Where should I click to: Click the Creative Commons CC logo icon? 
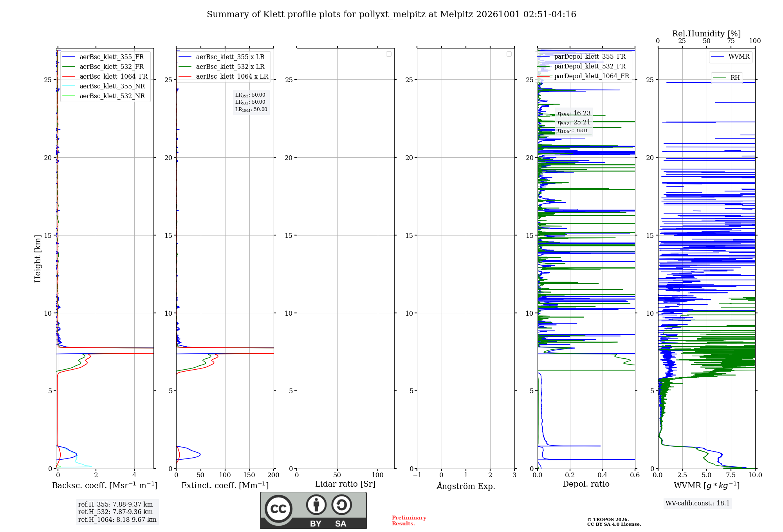pyautogui.click(x=278, y=509)
